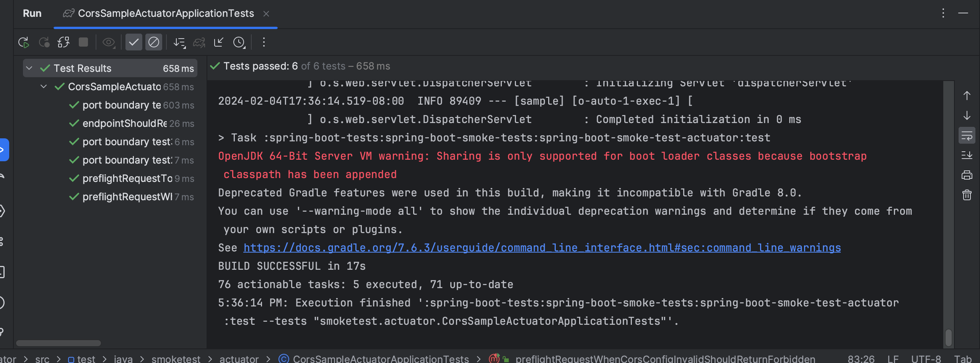Select the CorsSampleActuatorApplicationTests run tab

click(165, 14)
